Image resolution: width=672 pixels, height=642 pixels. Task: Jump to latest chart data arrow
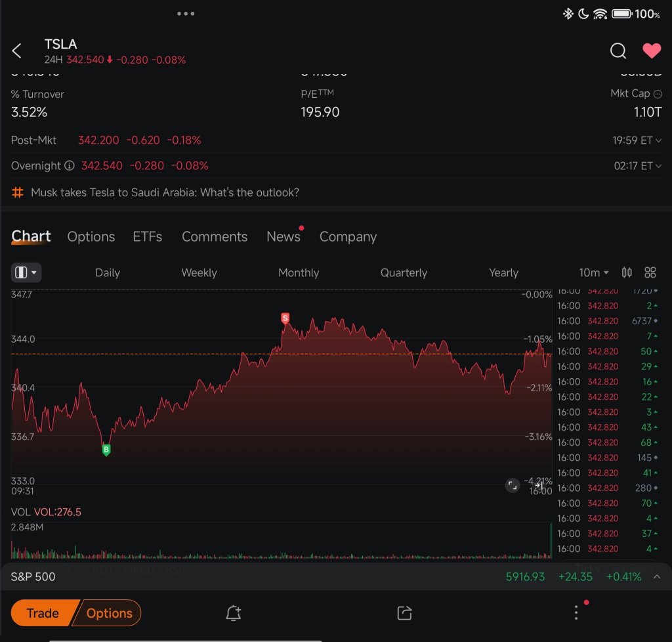pos(540,485)
